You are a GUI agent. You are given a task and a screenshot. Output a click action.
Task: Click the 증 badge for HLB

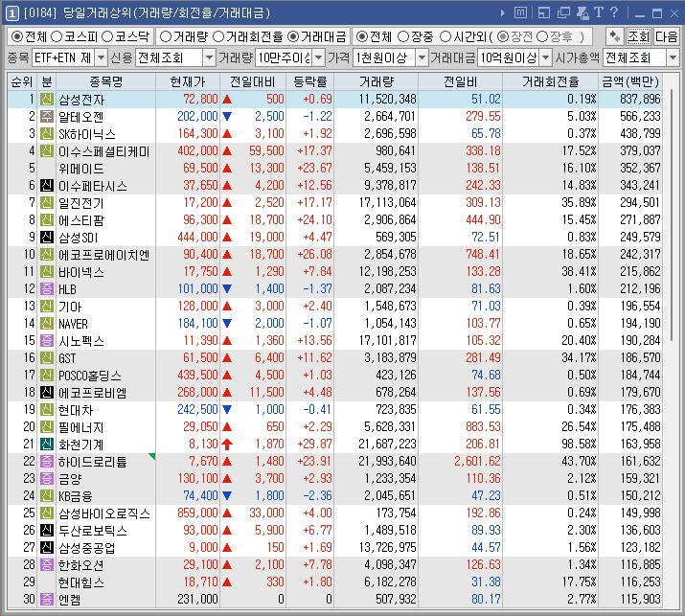(47, 288)
